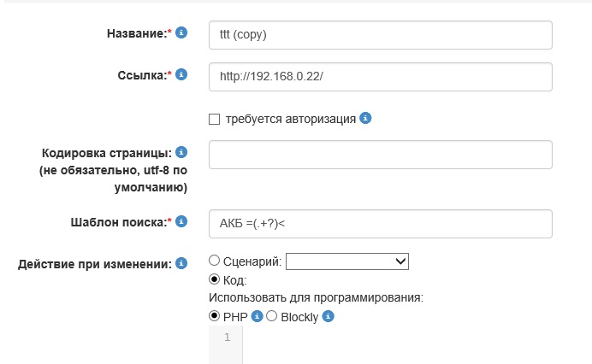The width and height of the screenshot is (592, 364).
Task: Click the info icon beside Название
Action: pos(181,33)
